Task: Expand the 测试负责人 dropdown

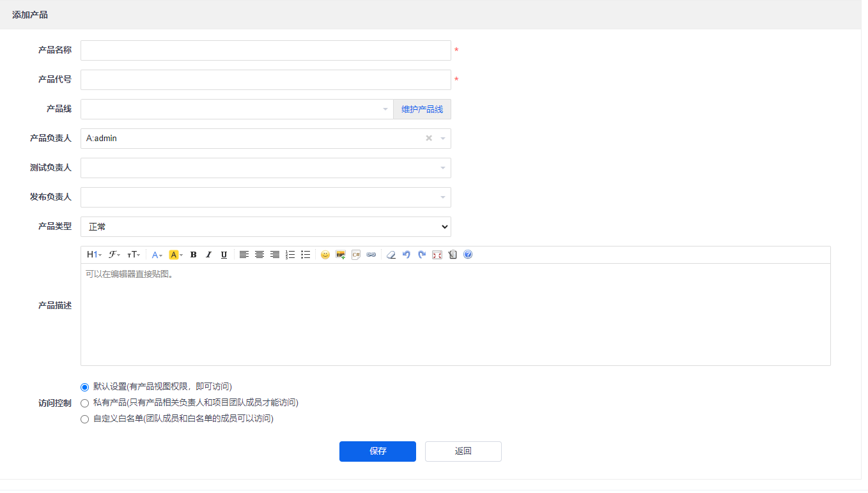Action: pyautogui.click(x=265, y=168)
